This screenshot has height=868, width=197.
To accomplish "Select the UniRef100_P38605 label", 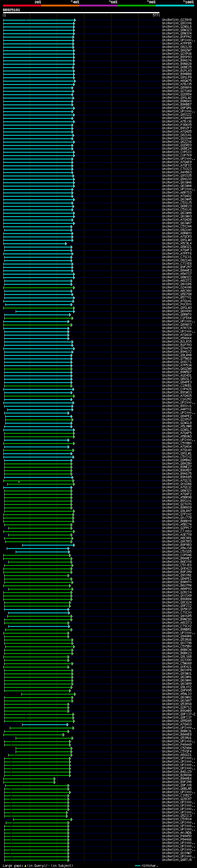I will tap(177, 125).
